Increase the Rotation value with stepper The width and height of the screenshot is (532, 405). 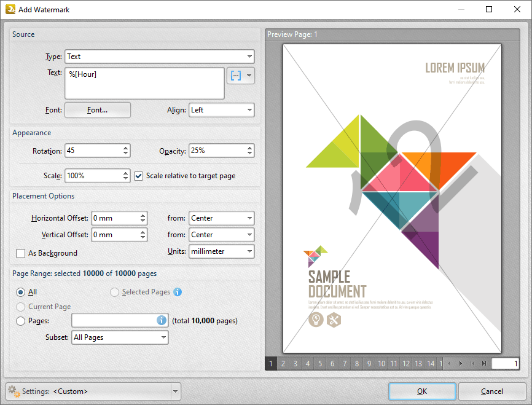(x=125, y=147)
